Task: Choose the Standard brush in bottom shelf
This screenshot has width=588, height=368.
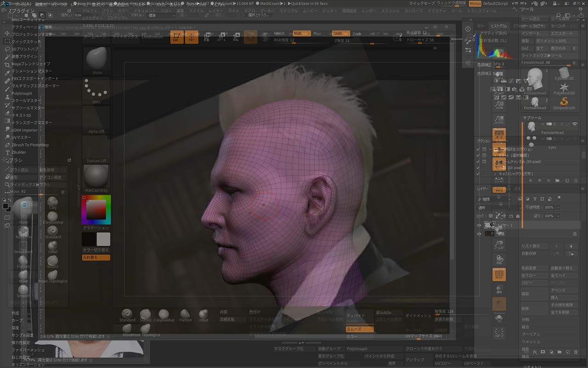Action: 127,316
